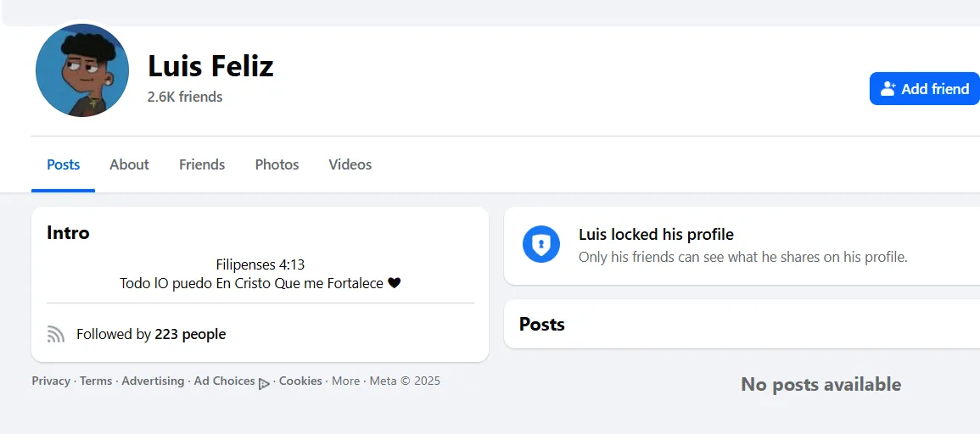View the 223 people following

190,334
